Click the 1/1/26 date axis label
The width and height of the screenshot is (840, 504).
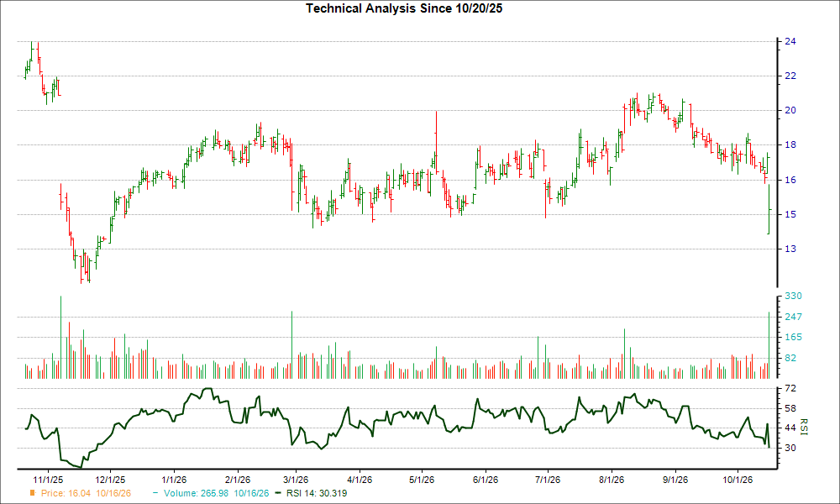174,480
